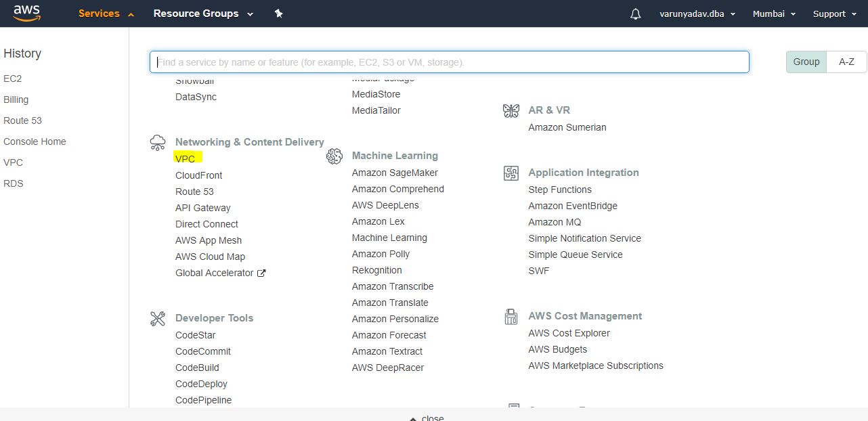
Task: Click the AWS logo icon
Action: pos(26,13)
